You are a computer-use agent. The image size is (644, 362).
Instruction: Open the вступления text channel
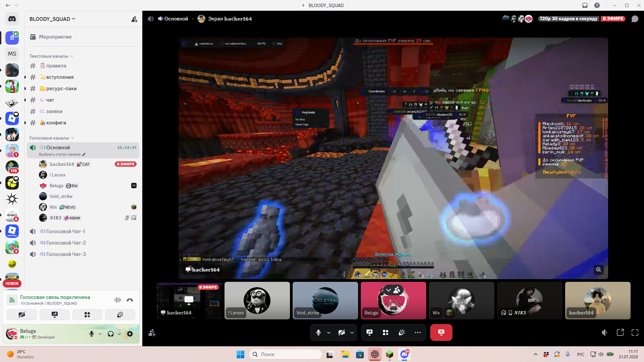pos(83,77)
